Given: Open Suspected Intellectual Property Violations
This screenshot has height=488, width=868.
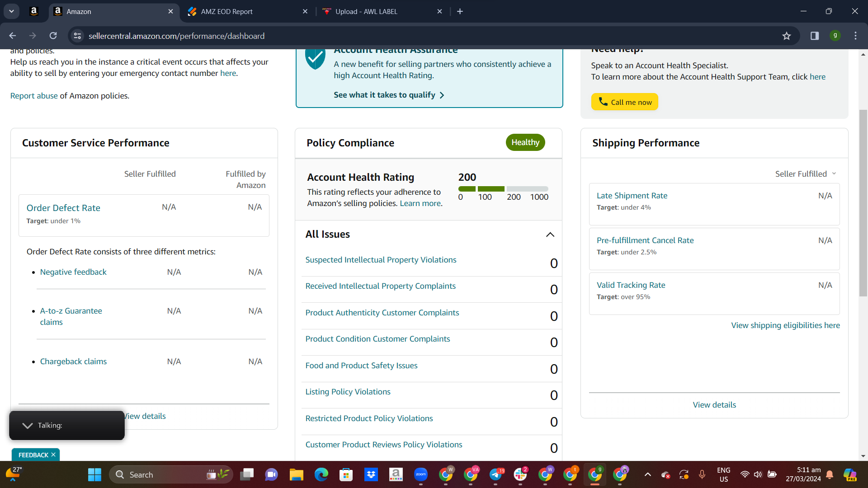Looking at the screenshot, I should coord(381,260).
